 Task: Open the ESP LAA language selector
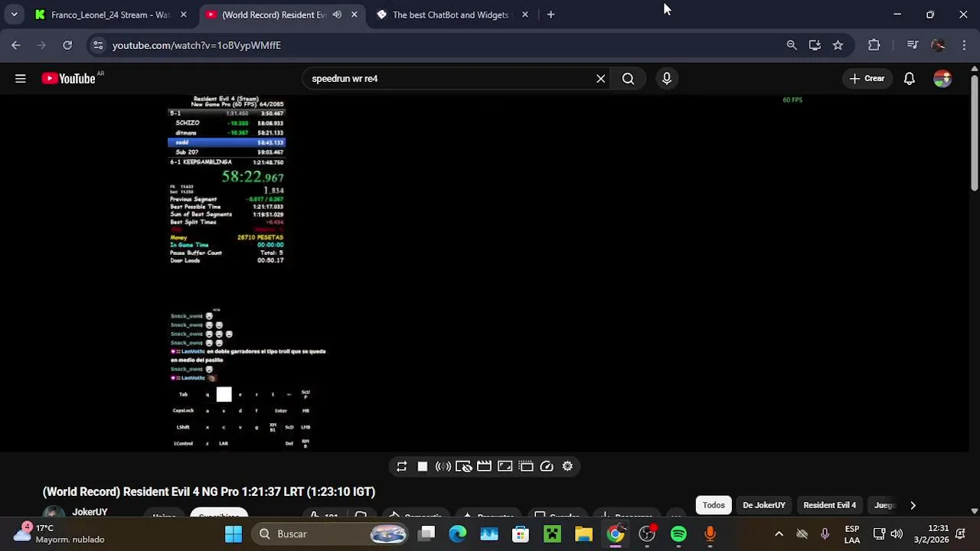click(852, 533)
